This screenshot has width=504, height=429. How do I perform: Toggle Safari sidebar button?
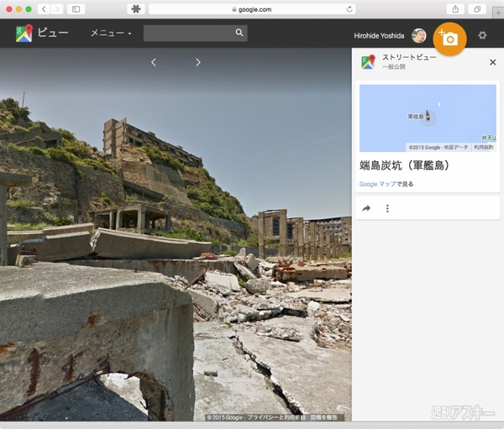point(76,9)
